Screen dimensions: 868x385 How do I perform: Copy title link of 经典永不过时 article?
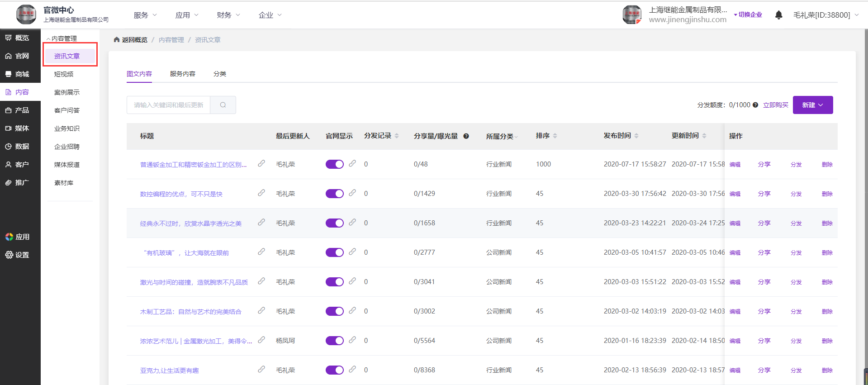[x=261, y=222]
